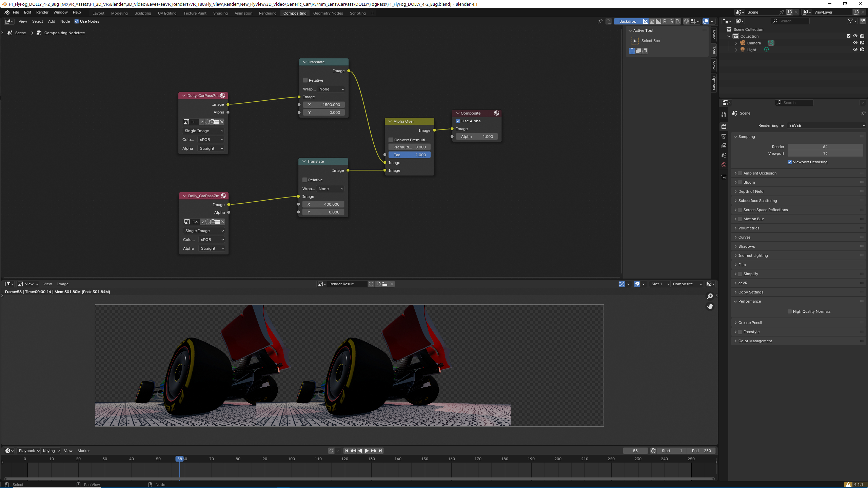Expand the Ambient Occlusion panel
The image size is (868, 488).
[735, 173]
